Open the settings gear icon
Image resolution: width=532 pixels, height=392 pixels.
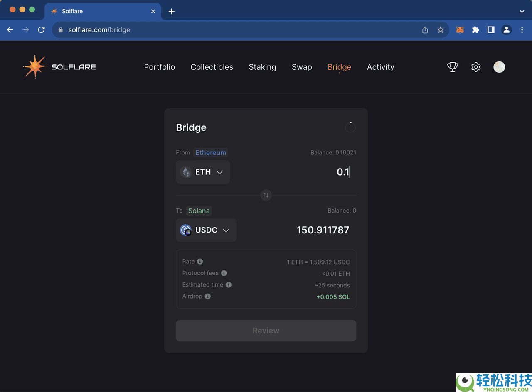476,67
